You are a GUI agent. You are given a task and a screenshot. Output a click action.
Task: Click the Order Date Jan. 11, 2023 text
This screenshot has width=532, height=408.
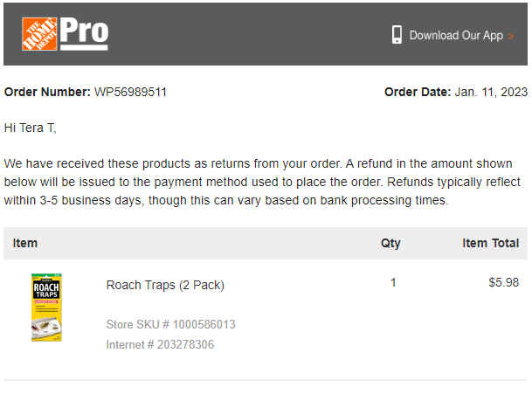tap(456, 92)
